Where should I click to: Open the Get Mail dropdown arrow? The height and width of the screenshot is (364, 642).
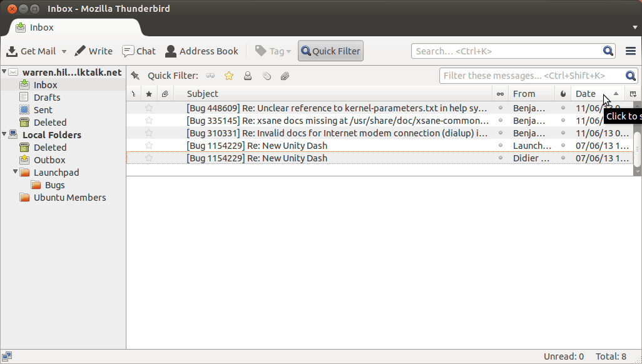pos(64,52)
